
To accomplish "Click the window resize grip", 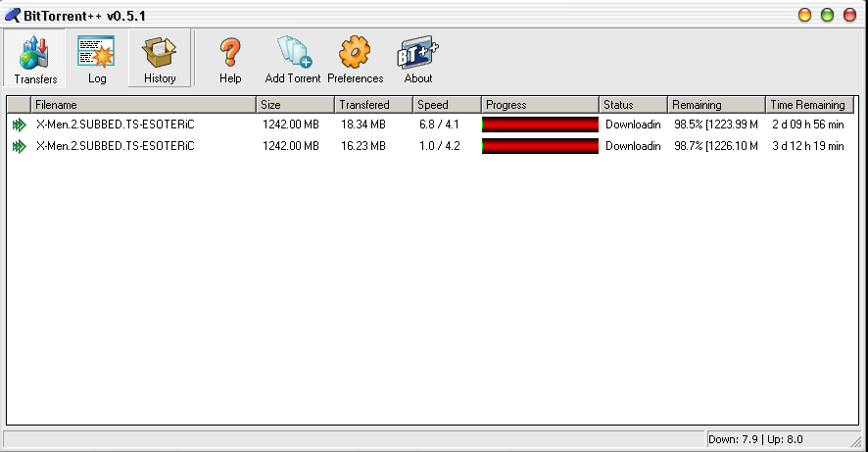I will point(856,440).
